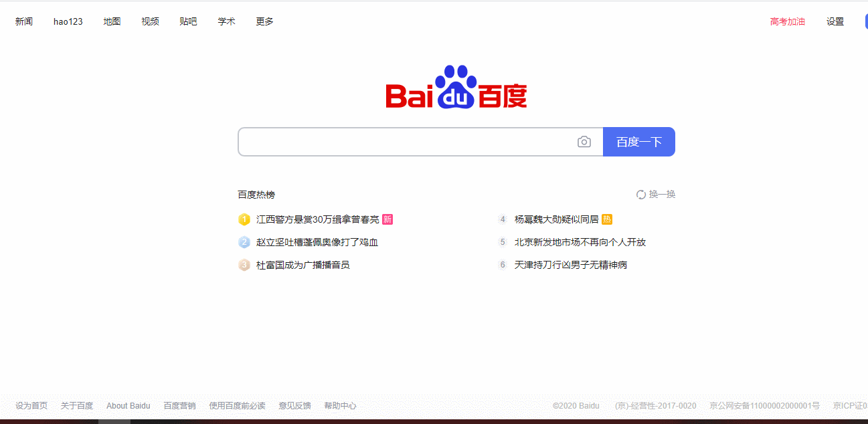Expand 更多 products menu

point(264,21)
